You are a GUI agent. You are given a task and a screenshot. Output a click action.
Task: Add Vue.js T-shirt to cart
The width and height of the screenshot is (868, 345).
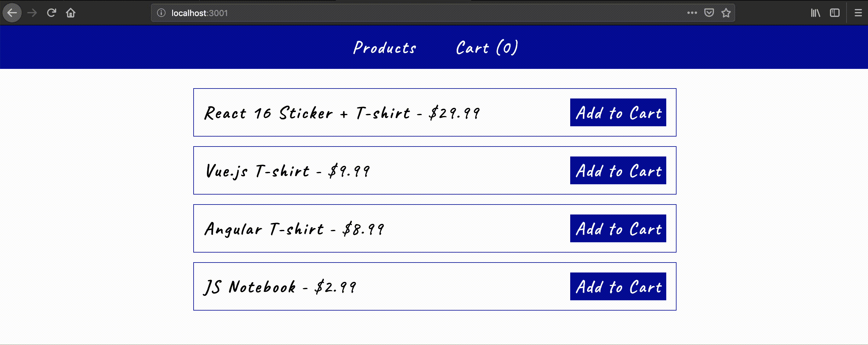[x=618, y=171]
